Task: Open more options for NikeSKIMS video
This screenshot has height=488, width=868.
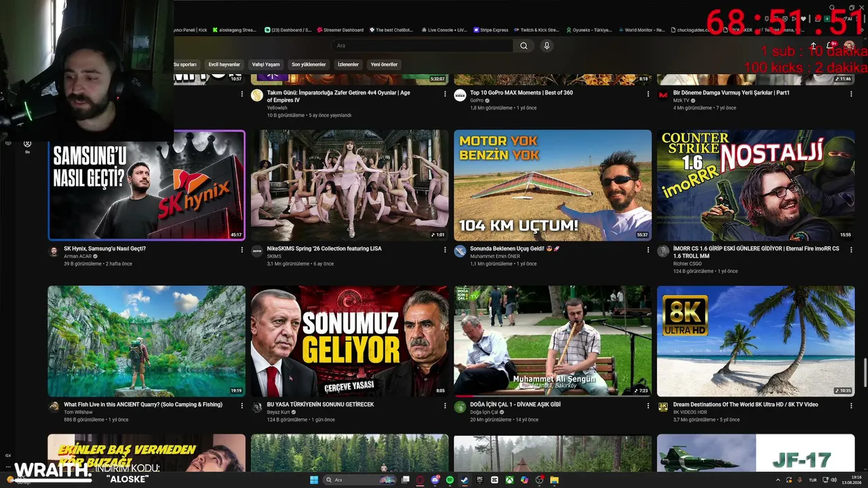Action: click(x=445, y=249)
